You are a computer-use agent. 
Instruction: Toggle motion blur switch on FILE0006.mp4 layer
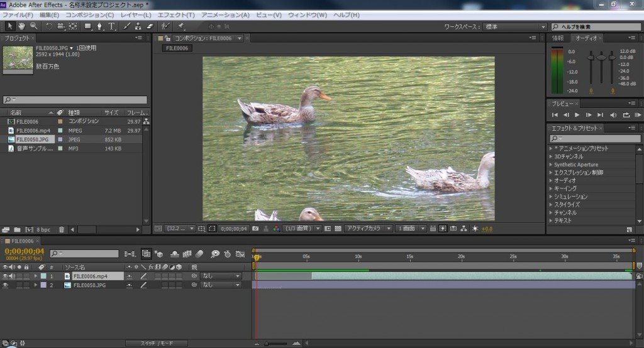[x=165, y=276]
